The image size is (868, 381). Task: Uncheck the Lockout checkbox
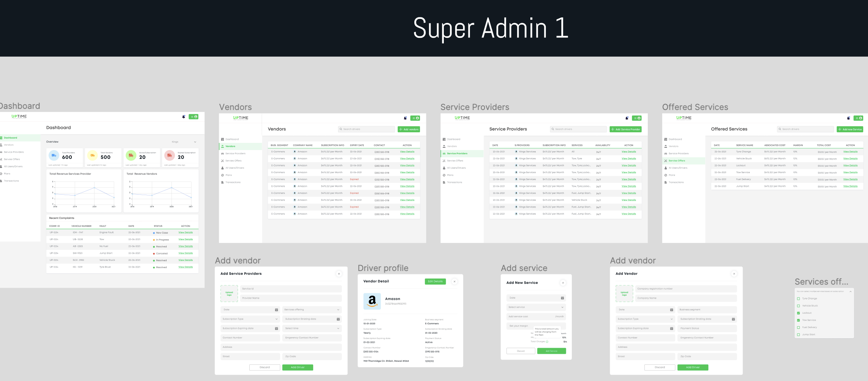coord(798,313)
